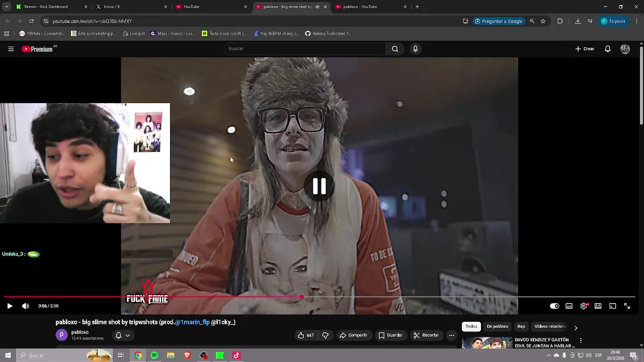Screen dimensions: 644x362
Task: Open the Chrome profile En pausa chip
Action: click(613, 21)
